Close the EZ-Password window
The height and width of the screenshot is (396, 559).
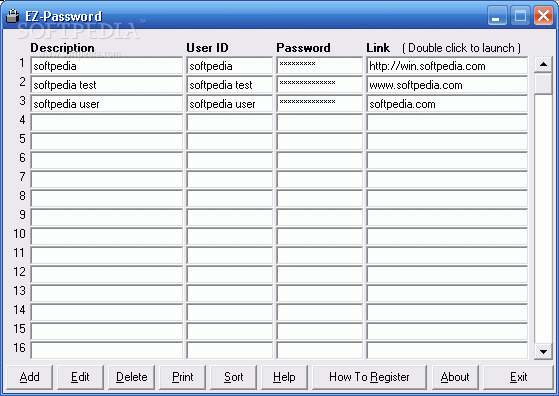tap(543, 15)
